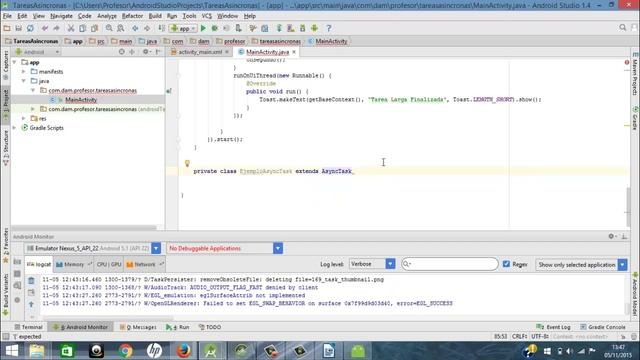Open Chrome from the taskbar
This screenshot has width=640, height=360.
[x=126, y=351]
